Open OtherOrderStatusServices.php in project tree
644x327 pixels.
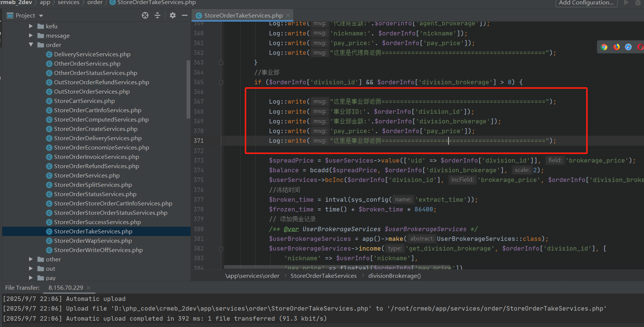coord(96,73)
